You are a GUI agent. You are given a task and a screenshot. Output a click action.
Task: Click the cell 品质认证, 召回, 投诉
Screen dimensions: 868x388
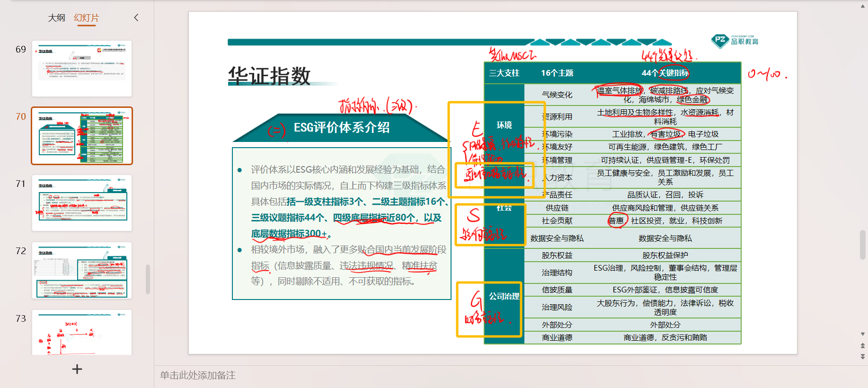point(665,194)
